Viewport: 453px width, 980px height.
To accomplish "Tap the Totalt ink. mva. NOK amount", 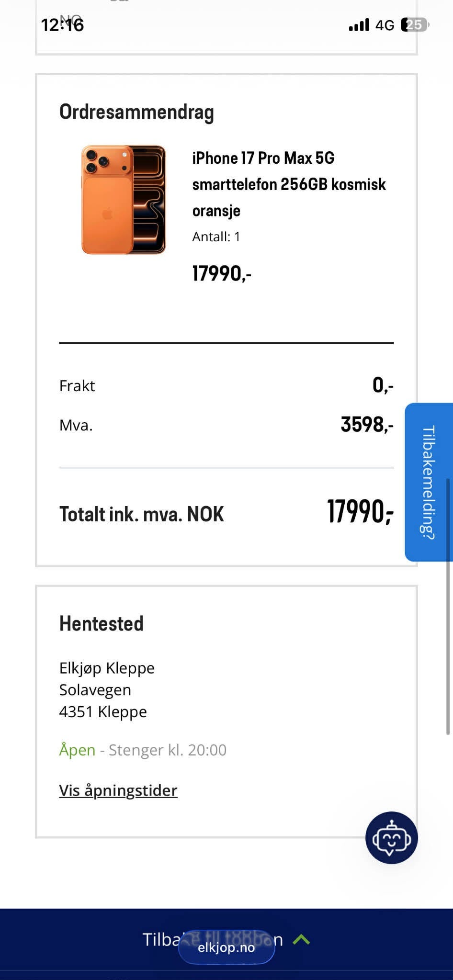I will coord(360,512).
